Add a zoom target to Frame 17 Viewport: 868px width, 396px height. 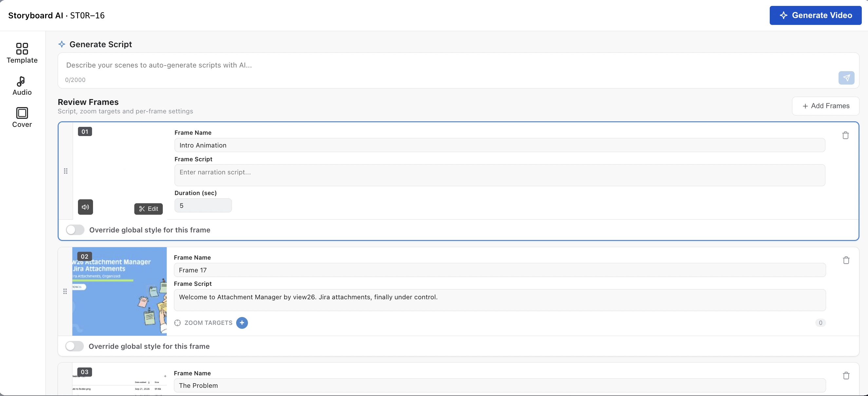(x=242, y=323)
